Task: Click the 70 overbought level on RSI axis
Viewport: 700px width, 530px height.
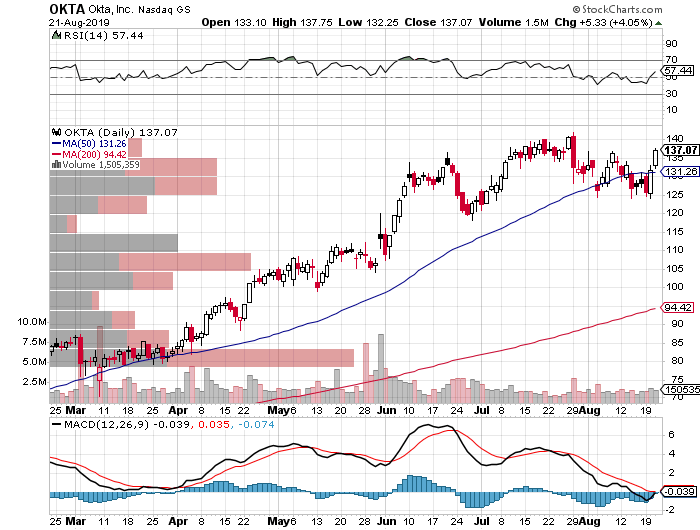Action: (x=671, y=59)
